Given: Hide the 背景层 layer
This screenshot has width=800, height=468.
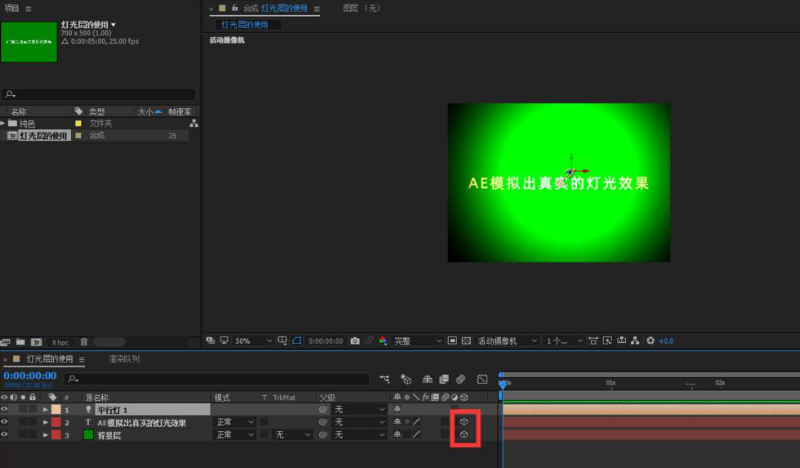Looking at the screenshot, I should click(4, 435).
